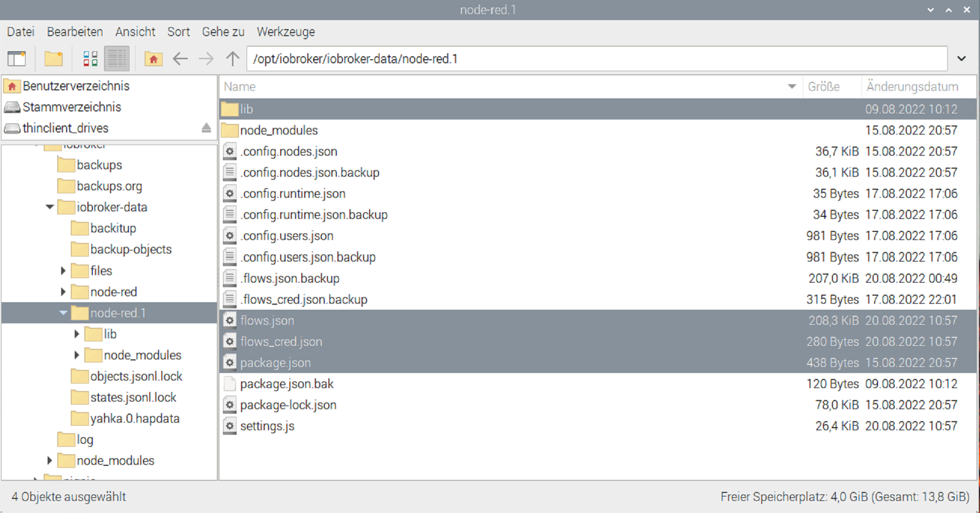Click the package-lock.json file icon
The width and height of the screenshot is (980, 513).
click(x=230, y=405)
